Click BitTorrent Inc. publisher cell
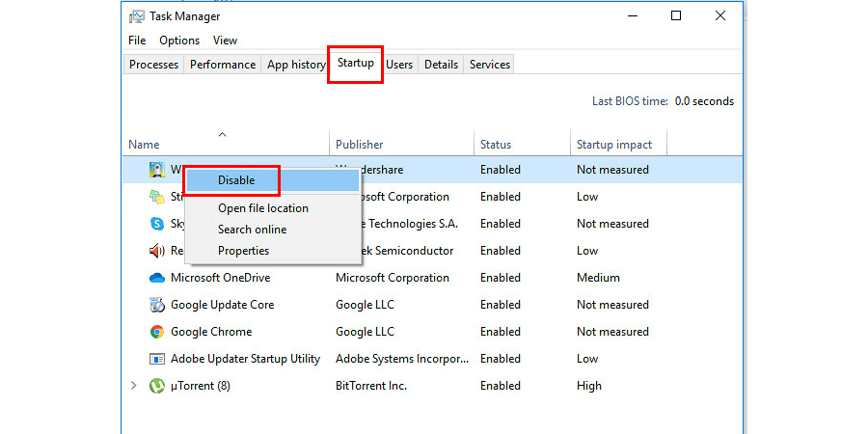This screenshot has width=868, height=434. click(371, 386)
